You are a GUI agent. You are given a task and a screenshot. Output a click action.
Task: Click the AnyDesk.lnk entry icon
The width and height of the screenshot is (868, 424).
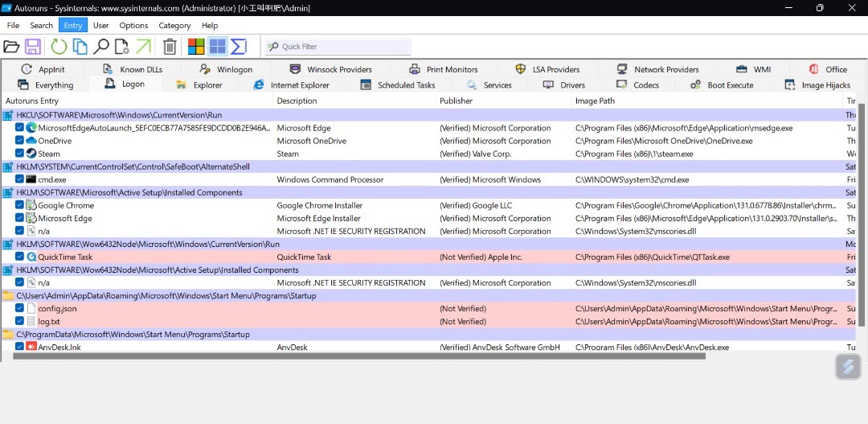click(31, 347)
